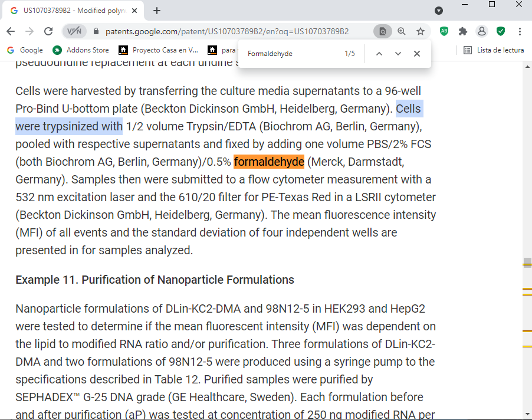
Task: Click the green shield extension icon
Action: (x=501, y=31)
